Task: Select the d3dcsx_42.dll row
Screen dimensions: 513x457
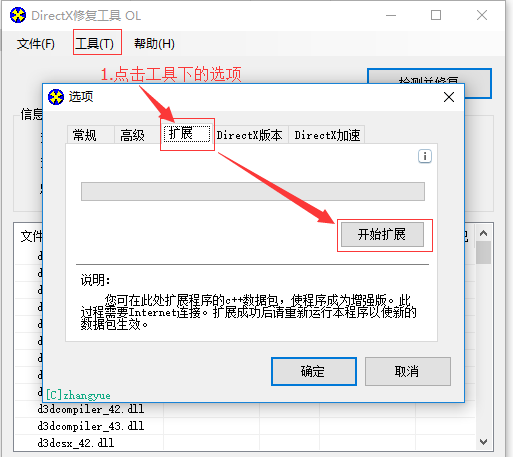Action: point(245,443)
